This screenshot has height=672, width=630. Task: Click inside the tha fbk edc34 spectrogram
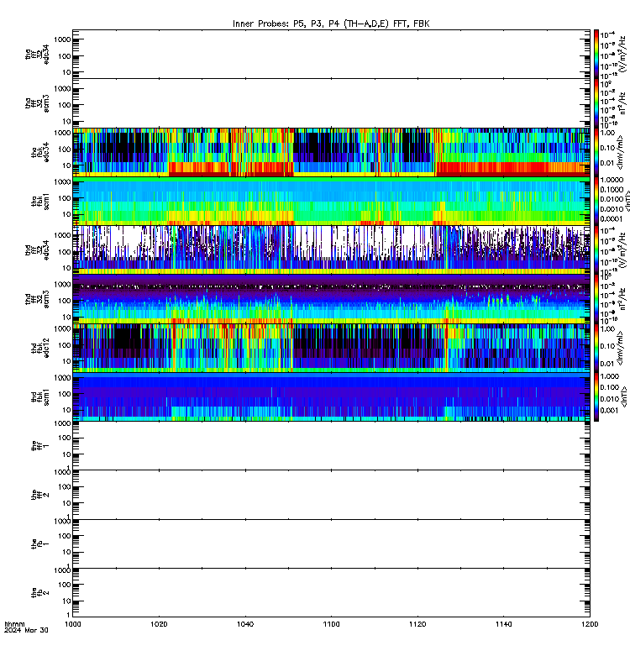[x=331, y=152]
